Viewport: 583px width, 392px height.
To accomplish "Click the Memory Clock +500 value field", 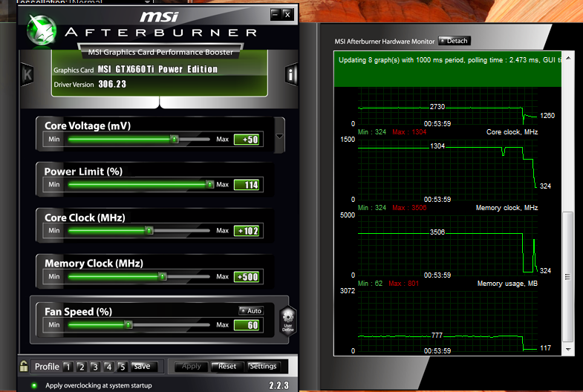I will tap(247, 277).
